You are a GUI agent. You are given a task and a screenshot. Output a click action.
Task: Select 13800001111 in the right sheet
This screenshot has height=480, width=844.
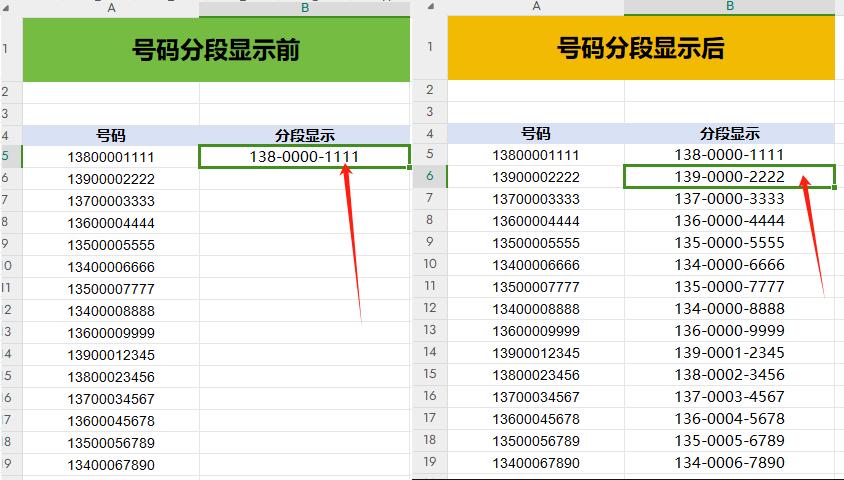(536, 154)
